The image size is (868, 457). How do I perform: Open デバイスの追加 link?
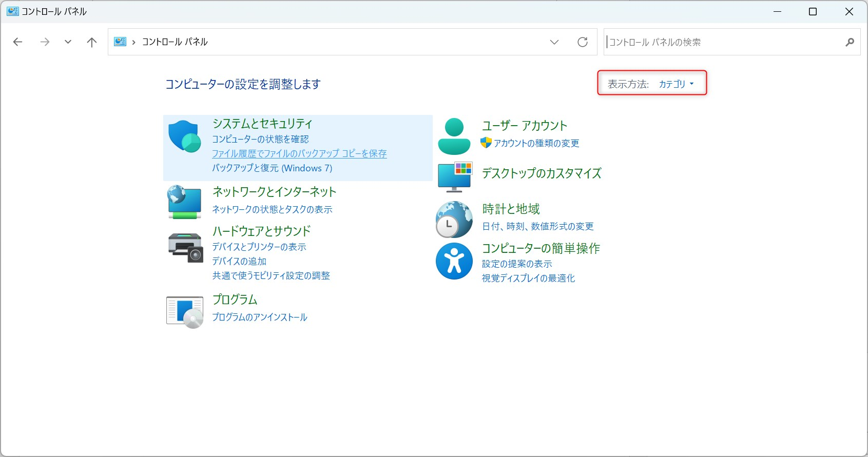(x=239, y=261)
